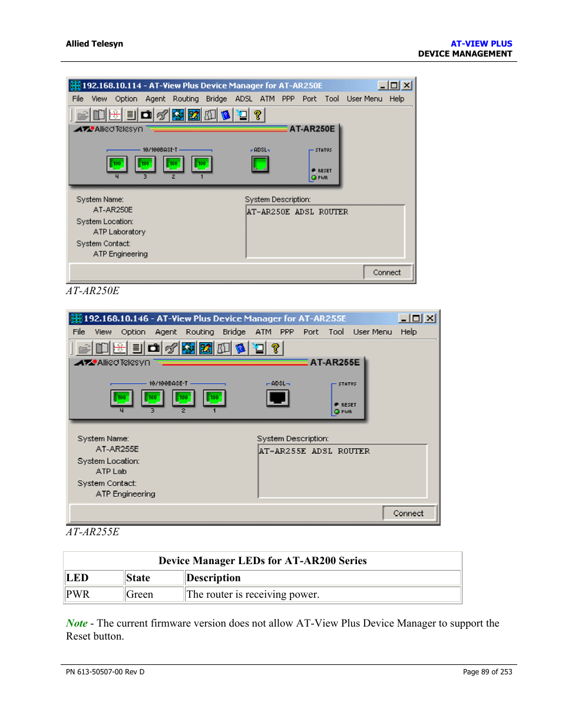Open Option menu in AT-AR255E window
Screen dimensions: 562x728
133,332
